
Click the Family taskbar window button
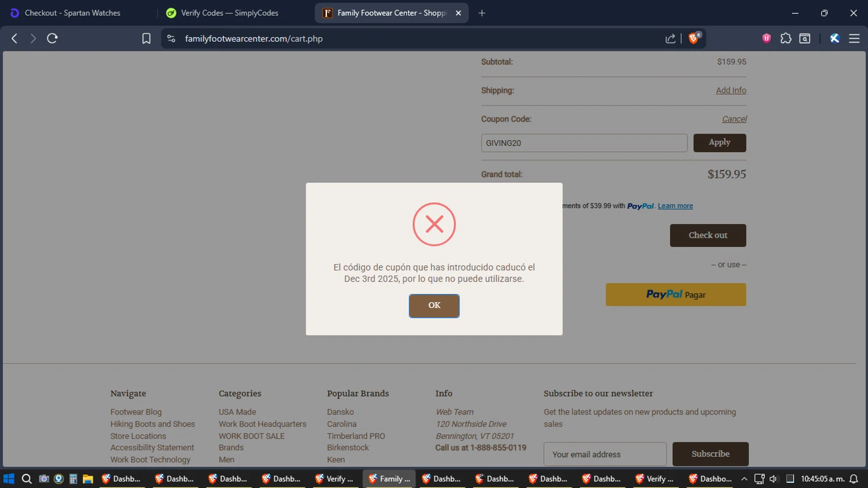(389, 479)
